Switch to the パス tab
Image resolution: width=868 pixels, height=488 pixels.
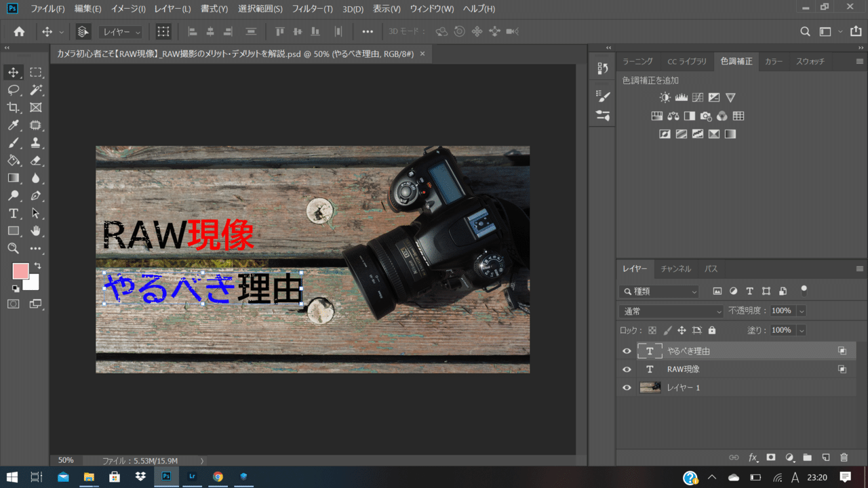tap(711, 269)
